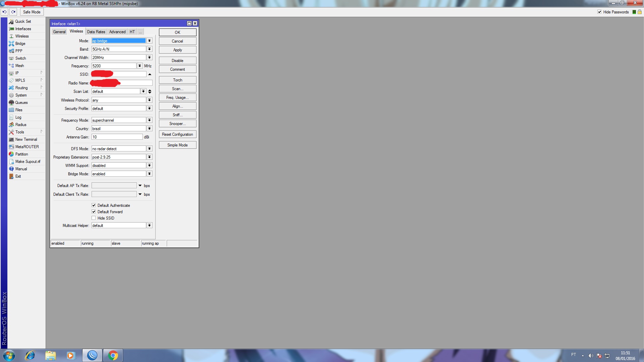The height and width of the screenshot is (362, 644).
Task: Click the Log sidebar icon
Action: point(11,117)
